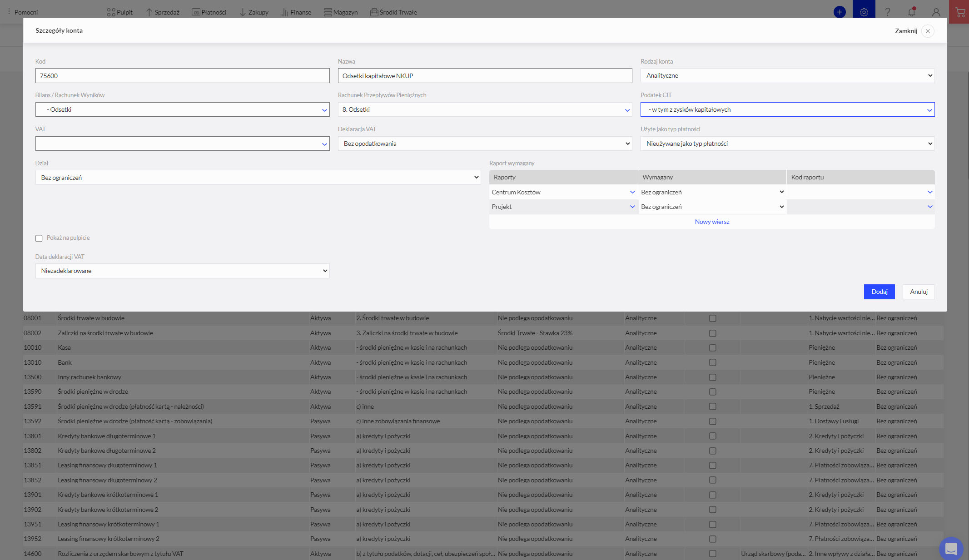Click the three-dot menu next to Pomocni
This screenshot has height=560, width=969.
click(x=9, y=12)
